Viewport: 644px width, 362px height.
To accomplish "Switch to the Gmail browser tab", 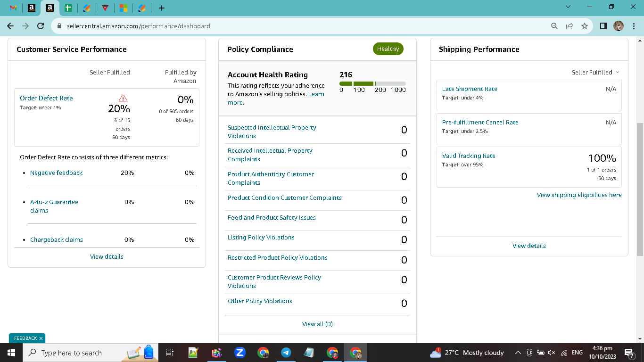I will tap(13, 8).
